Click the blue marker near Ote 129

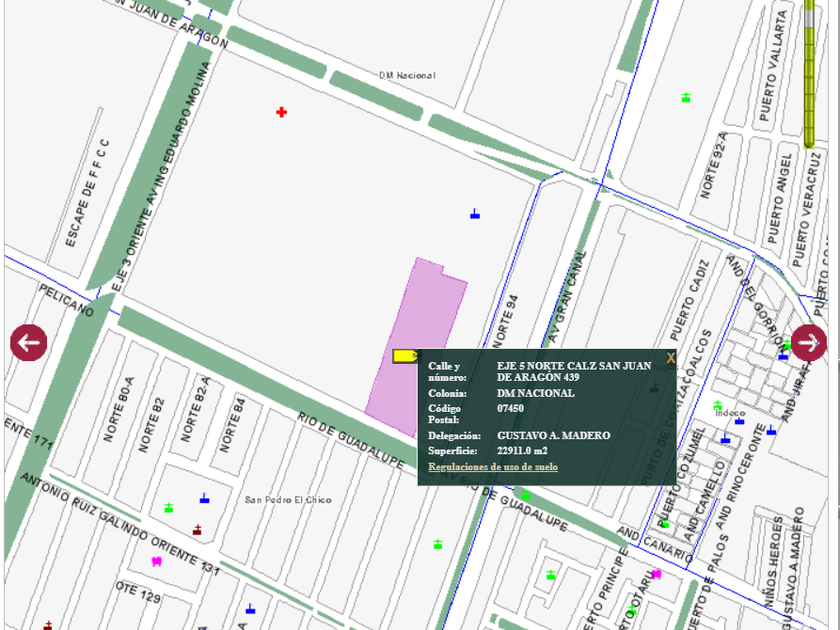coord(250,609)
